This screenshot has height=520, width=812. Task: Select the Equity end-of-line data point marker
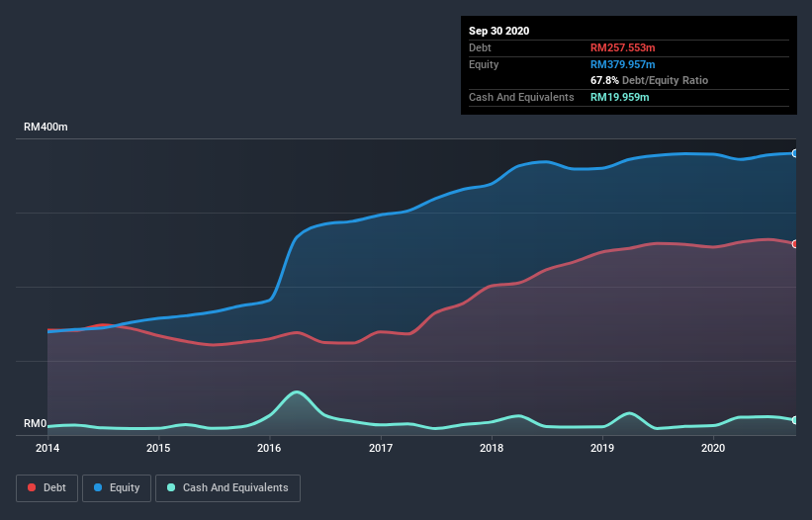pyautogui.click(x=795, y=153)
